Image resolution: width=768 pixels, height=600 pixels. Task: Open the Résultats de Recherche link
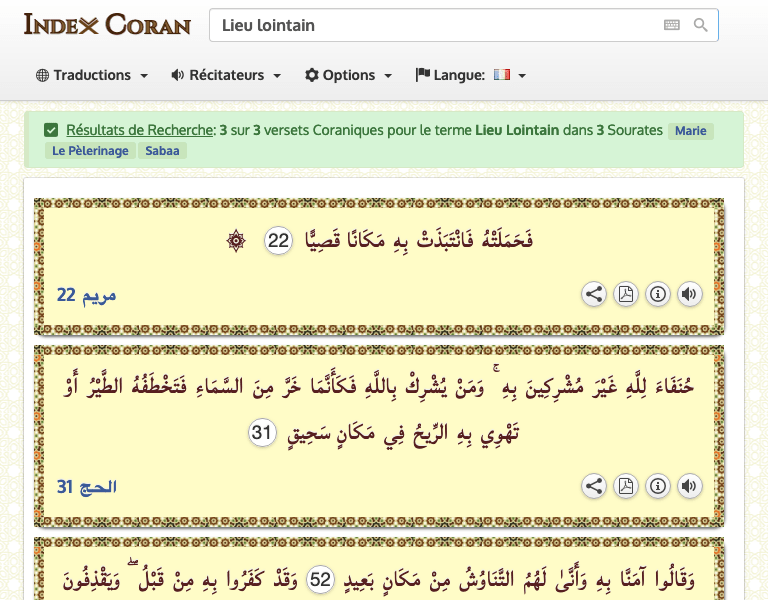click(140, 130)
